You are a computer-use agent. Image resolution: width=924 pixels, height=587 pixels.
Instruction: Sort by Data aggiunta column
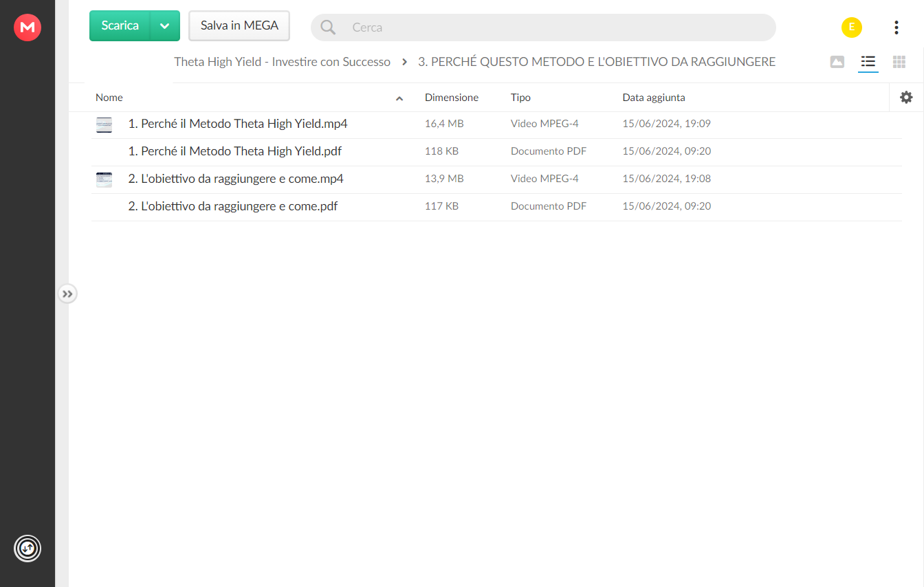[654, 98]
